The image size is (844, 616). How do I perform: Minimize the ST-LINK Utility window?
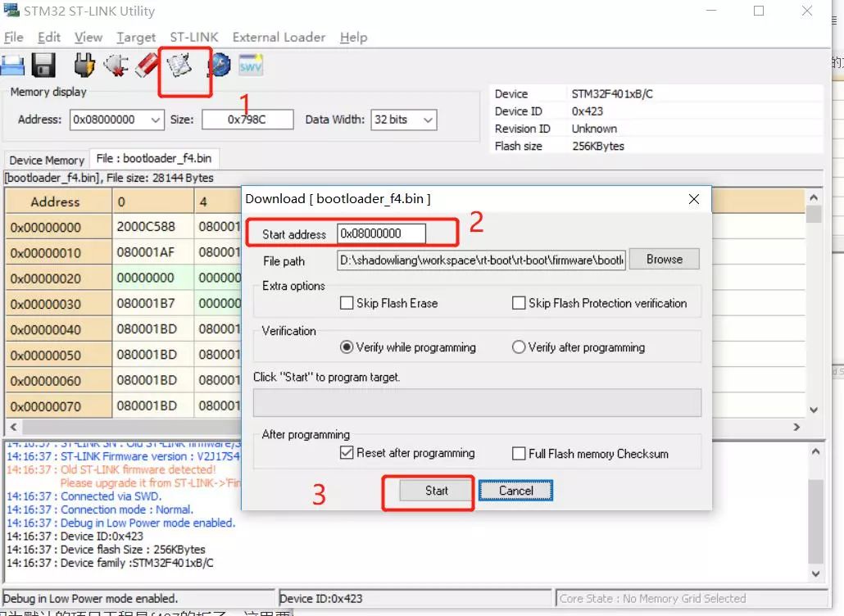(711, 11)
